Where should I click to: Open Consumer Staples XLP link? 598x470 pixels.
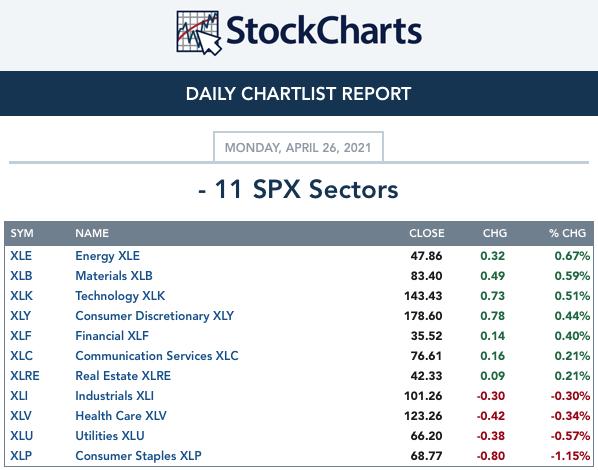point(138,456)
